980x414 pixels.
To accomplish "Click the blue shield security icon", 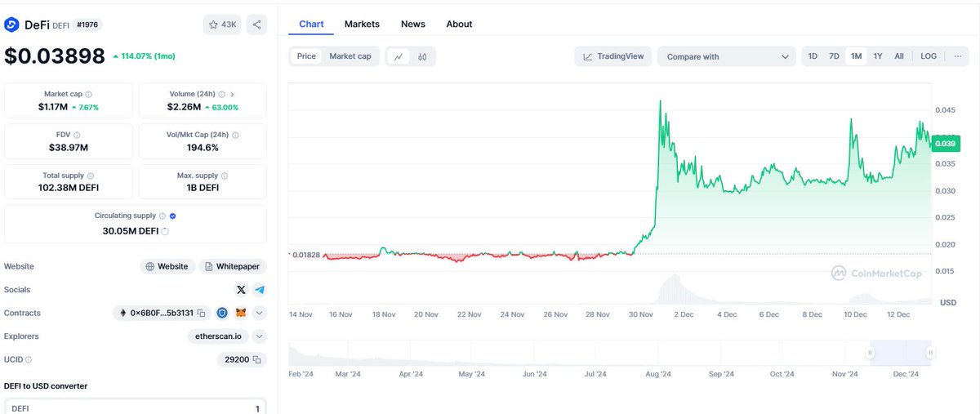I will [222, 313].
